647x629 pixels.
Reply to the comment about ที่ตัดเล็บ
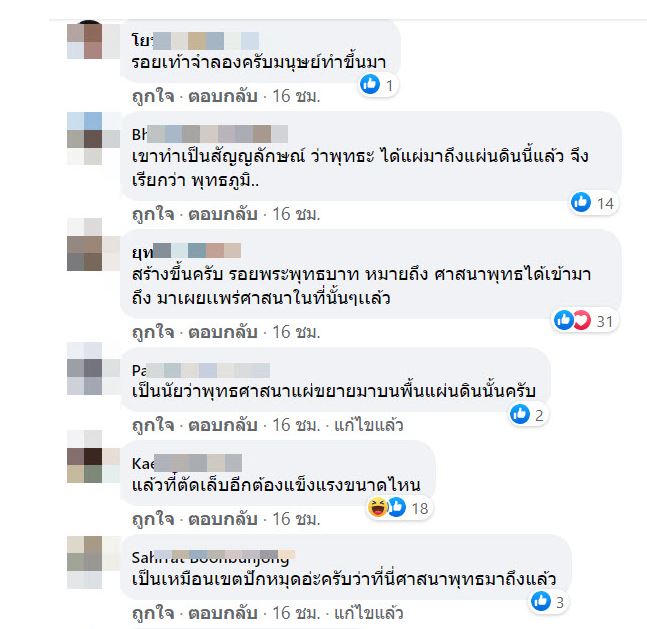(223, 519)
